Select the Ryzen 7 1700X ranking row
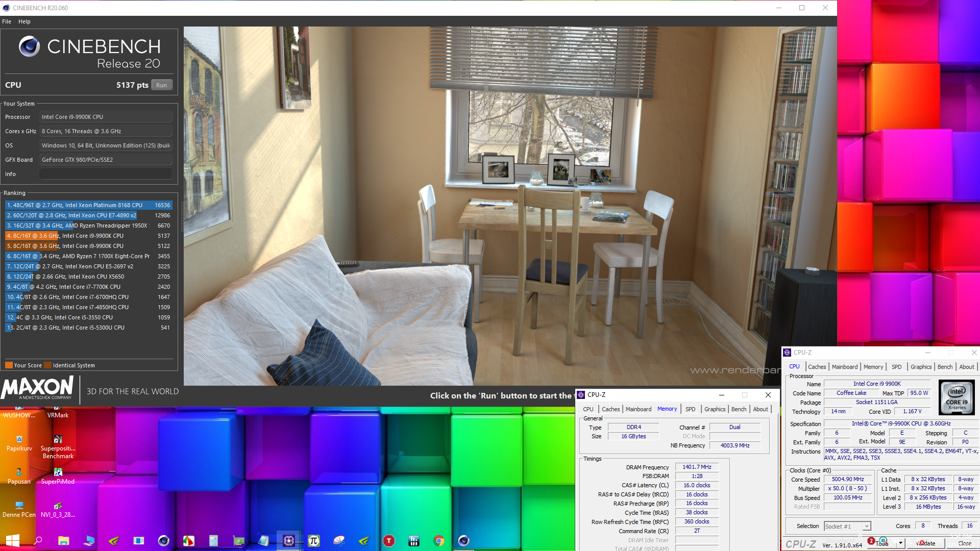Image resolution: width=980 pixels, height=551 pixels. click(x=88, y=256)
